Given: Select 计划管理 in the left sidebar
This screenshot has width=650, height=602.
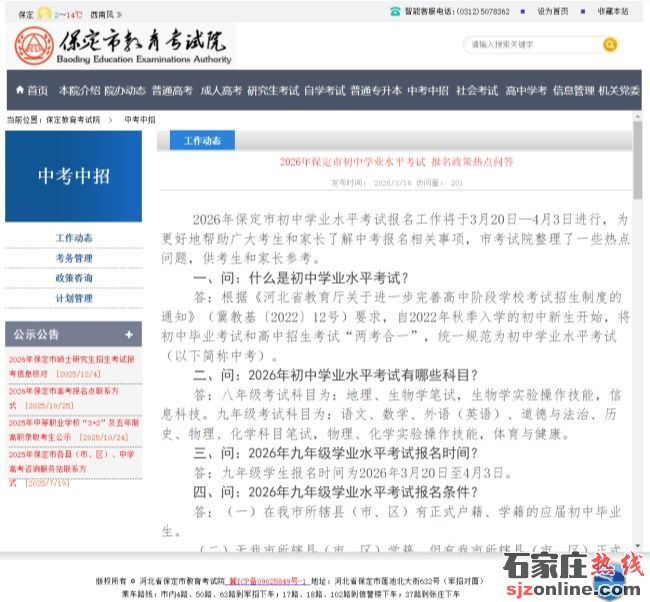Looking at the screenshot, I should pos(74,298).
